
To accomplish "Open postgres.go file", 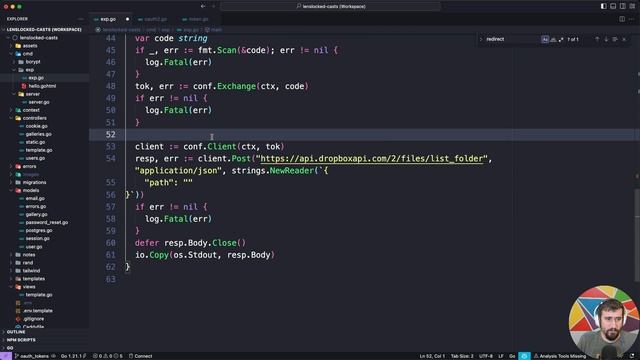I will click(44, 231).
